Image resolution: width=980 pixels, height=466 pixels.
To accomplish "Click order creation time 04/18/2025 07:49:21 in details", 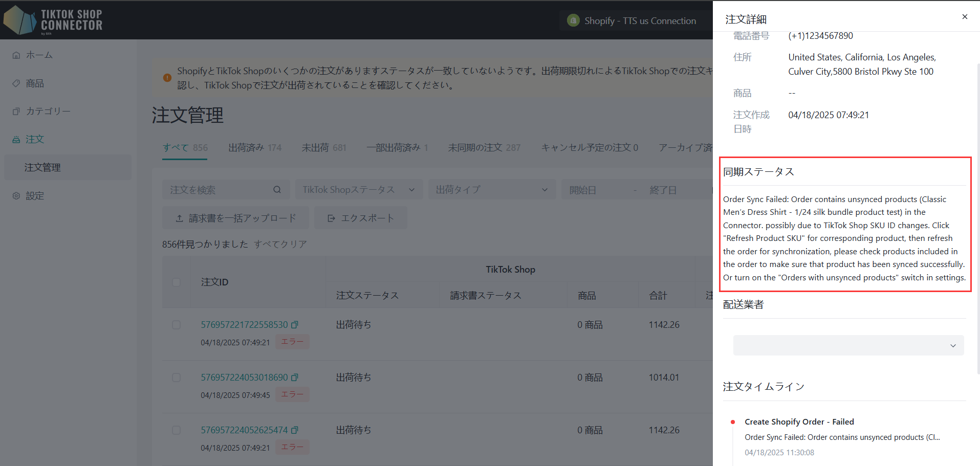I will click(x=829, y=115).
